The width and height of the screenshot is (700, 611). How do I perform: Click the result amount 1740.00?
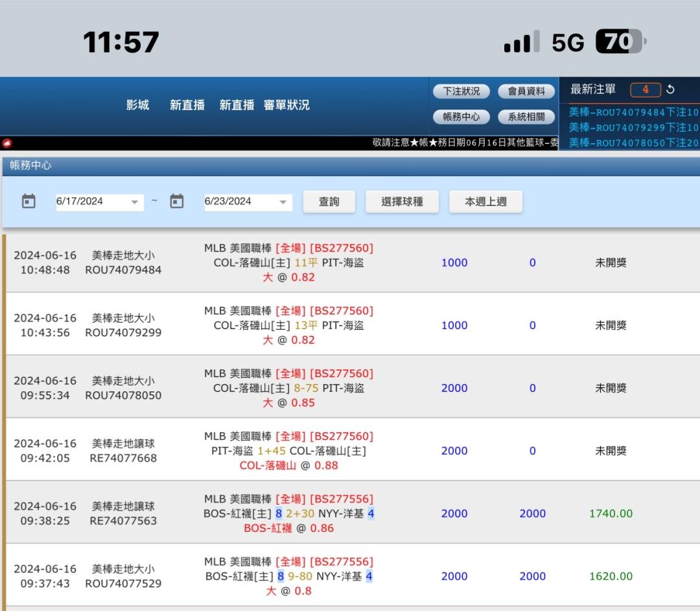(611, 514)
